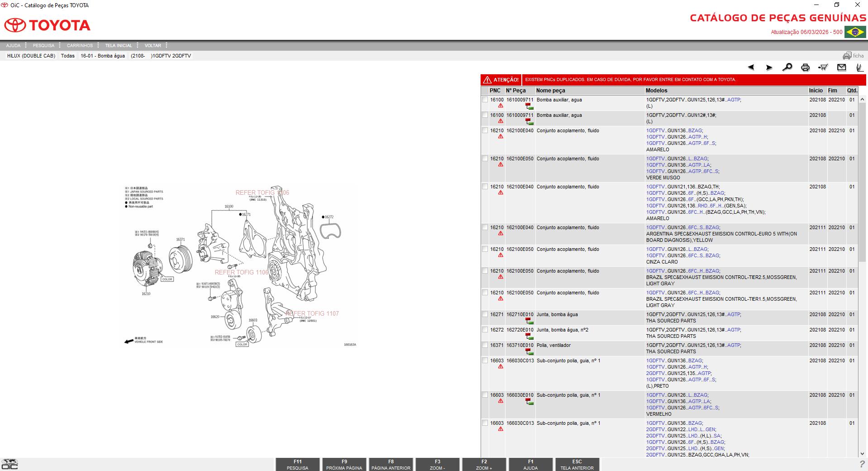
Task: Click the '16-01 - Bomba água' breadcrumb
Action: (103, 56)
